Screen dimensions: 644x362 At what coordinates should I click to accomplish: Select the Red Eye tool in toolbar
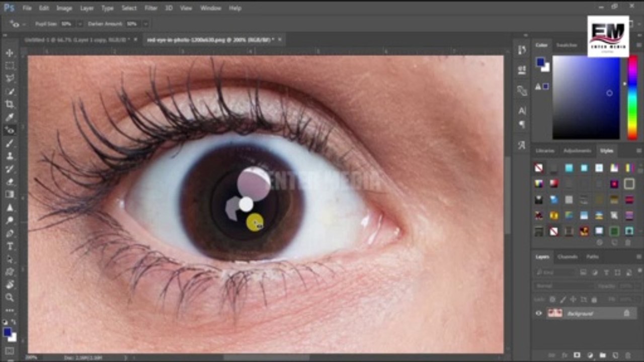pos(10,130)
